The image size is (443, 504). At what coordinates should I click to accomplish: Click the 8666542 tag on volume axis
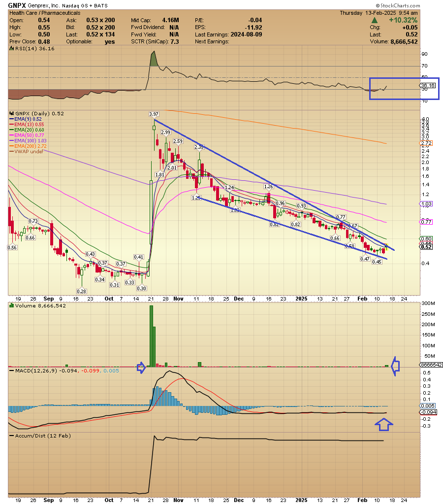click(432, 365)
